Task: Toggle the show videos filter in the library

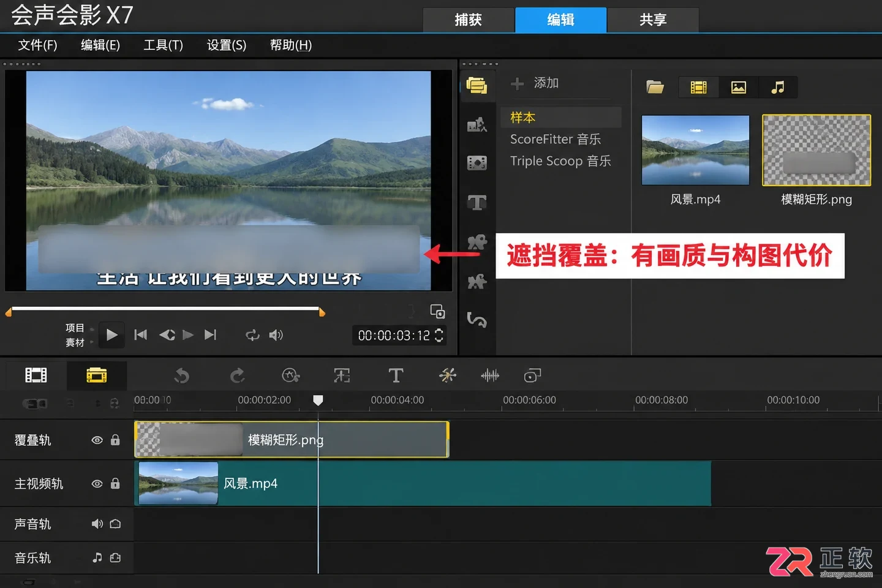Action: (698, 87)
